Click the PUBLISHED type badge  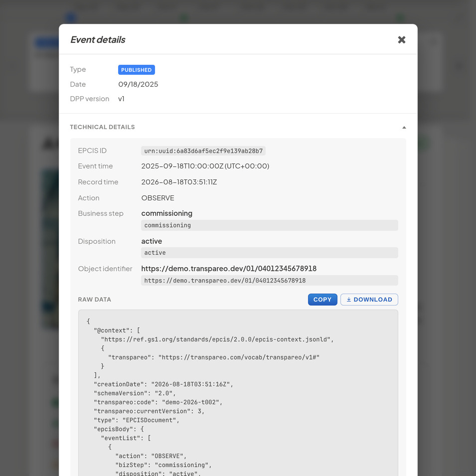click(136, 70)
